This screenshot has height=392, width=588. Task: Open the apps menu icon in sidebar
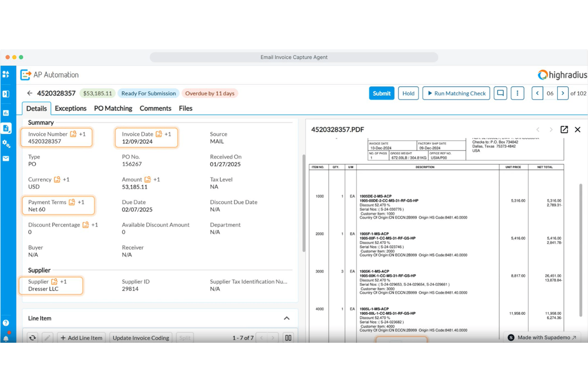pyautogui.click(x=6, y=74)
